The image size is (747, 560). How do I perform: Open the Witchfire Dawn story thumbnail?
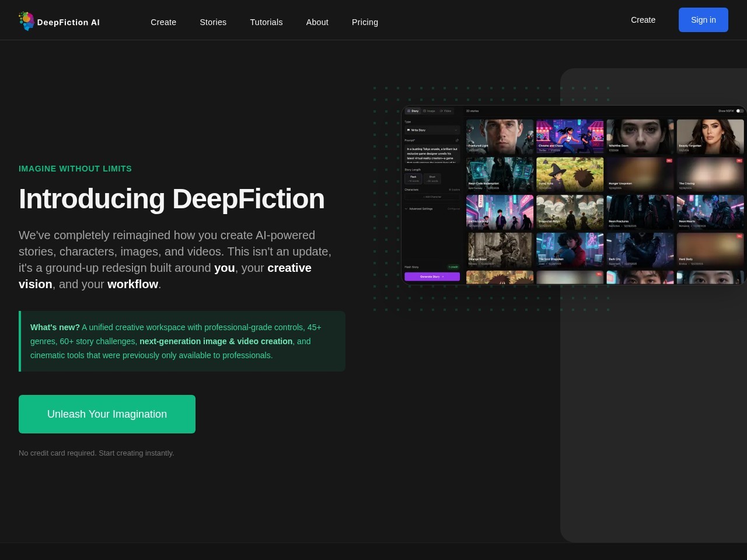pos(640,136)
